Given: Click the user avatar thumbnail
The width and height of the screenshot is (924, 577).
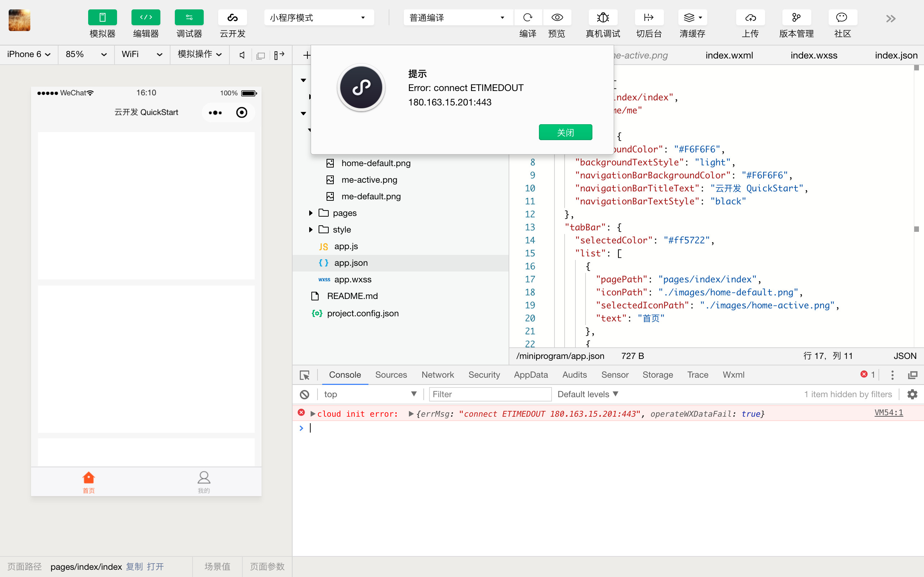Looking at the screenshot, I should coord(20,20).
